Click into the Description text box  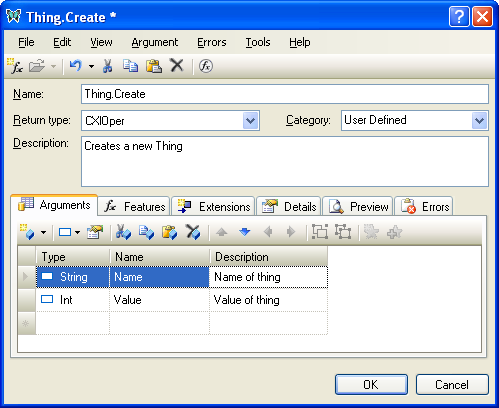point(285,161)
